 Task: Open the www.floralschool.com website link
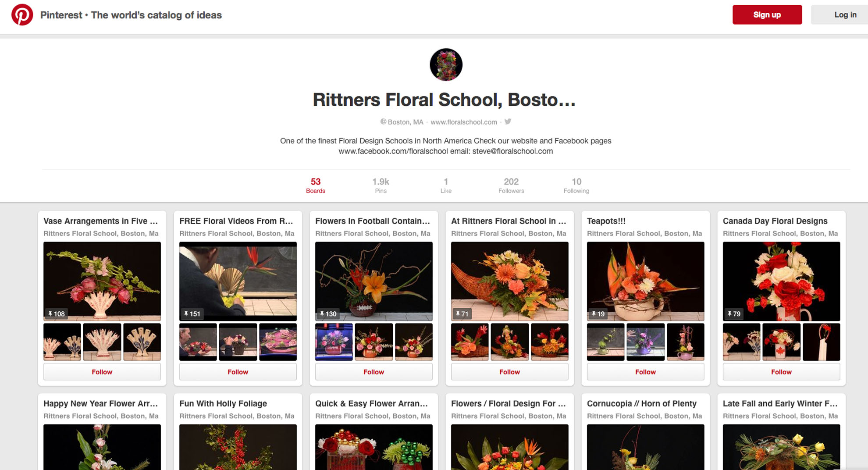click(x=463, y=122)
